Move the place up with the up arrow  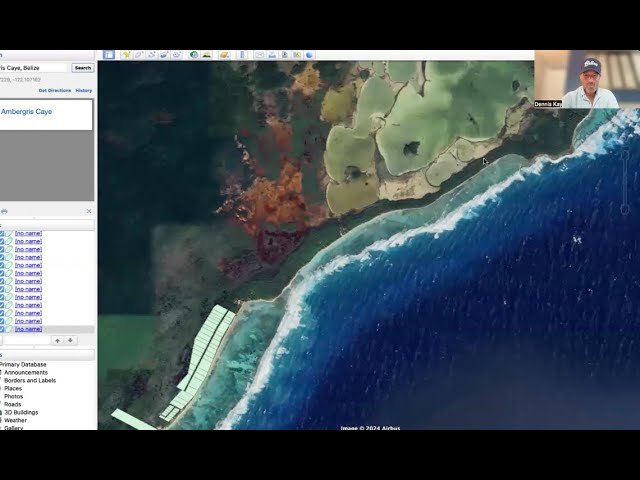(x=58, y=340)
